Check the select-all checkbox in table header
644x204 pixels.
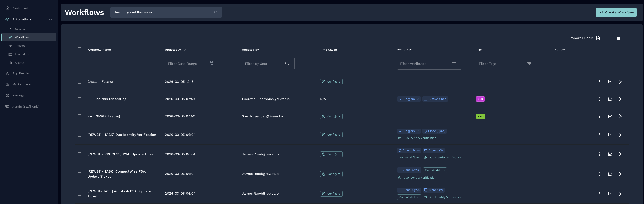79,49
